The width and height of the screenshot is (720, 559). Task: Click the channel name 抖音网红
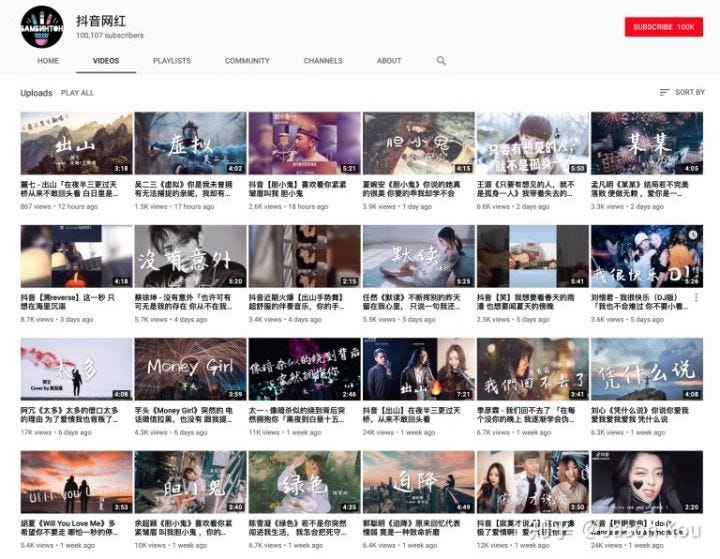click(x=101, y=21)
